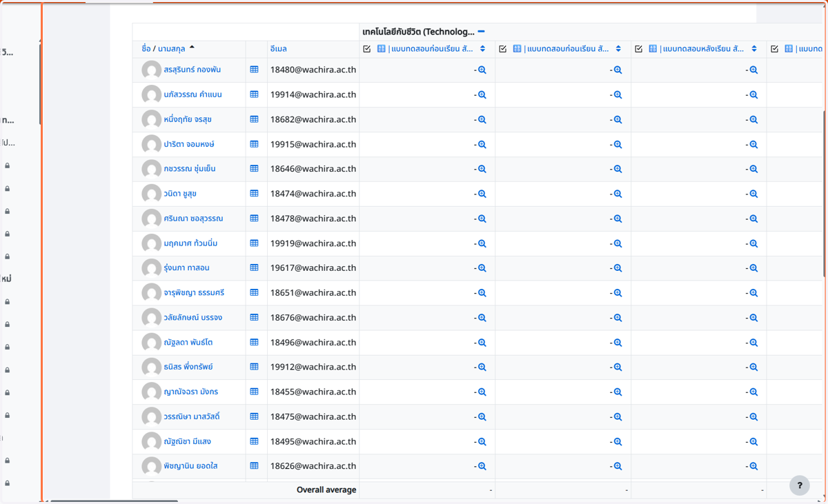
Task: Click แบบทดสอบหลังเรียน magnifier for วรรณิษา มาสวัสดิ์
Action: [x=753, y=417]
